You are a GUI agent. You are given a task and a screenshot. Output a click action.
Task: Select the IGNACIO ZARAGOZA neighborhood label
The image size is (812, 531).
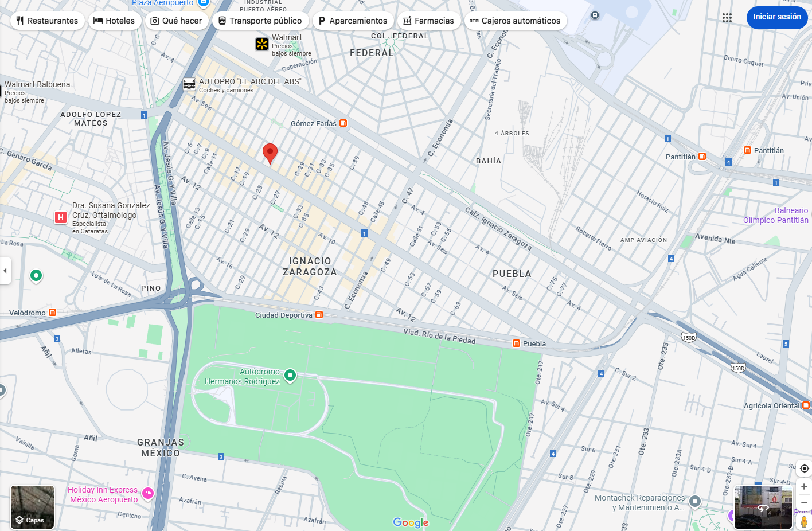pyautogui.click(x=310, y=267)
